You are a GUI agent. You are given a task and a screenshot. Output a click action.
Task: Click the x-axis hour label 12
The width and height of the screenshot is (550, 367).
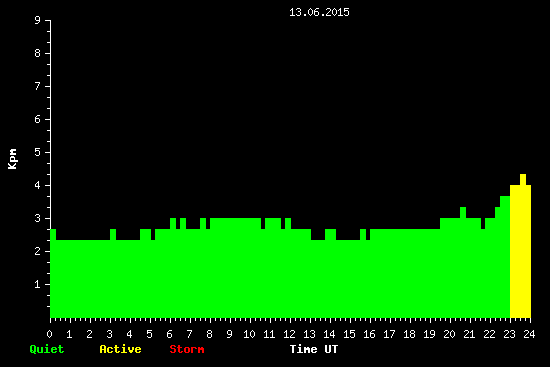pyautogui.click(x=289, y=334)
